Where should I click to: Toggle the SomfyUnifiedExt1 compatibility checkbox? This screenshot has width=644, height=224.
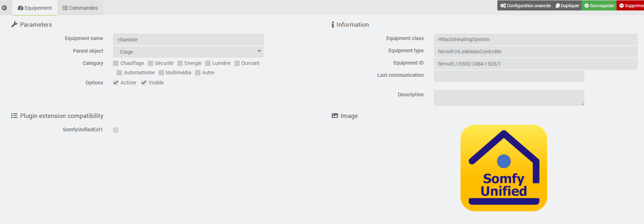[116, 130]
